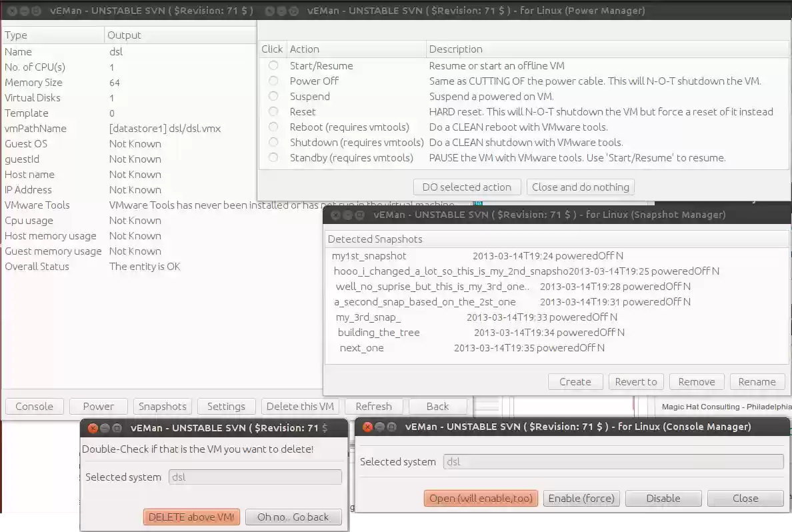Viewport: 792px width, 532px height.
Task: Remove the selected snapshot
Action: pyautogui.click(x=697, y=381)
